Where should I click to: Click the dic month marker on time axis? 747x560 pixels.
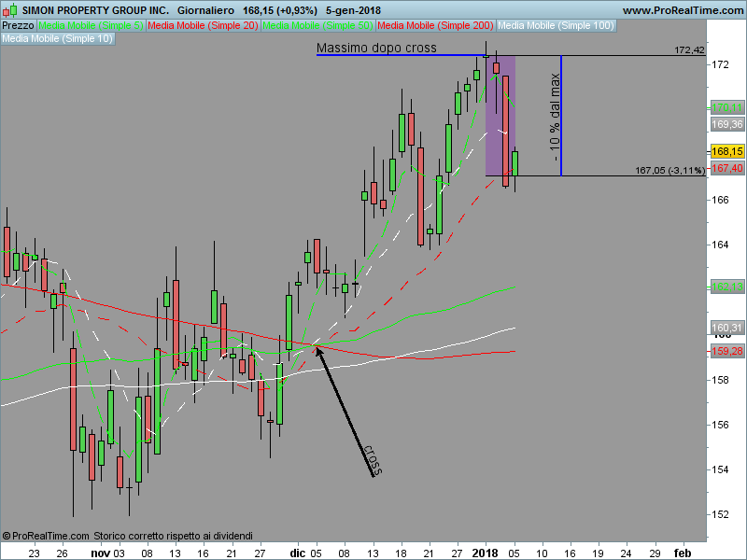[298, 553]
